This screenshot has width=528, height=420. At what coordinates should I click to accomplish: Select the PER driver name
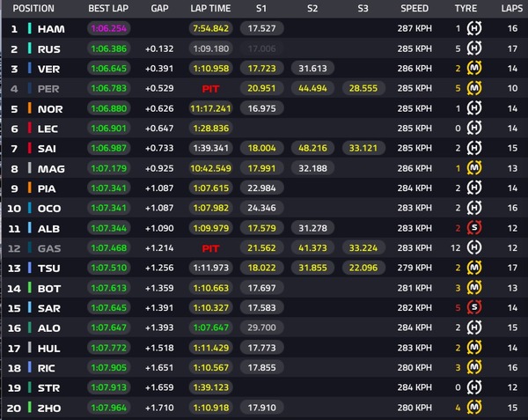(x=48, y=89)
